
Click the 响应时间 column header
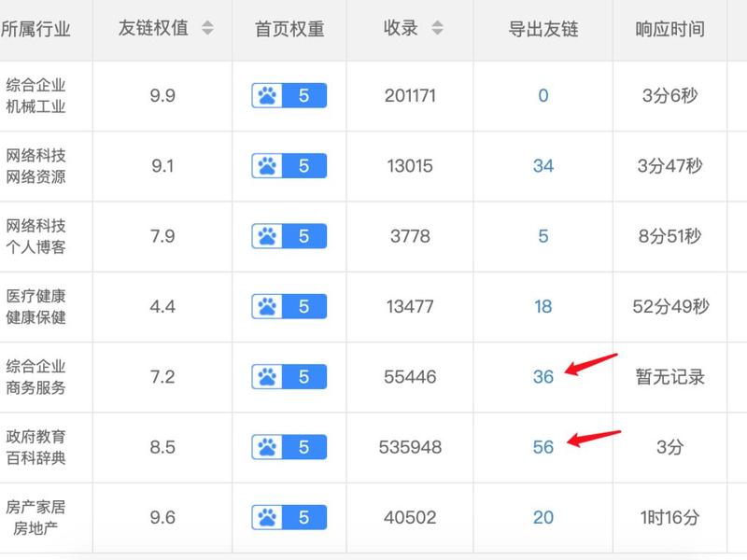point(669,29)
